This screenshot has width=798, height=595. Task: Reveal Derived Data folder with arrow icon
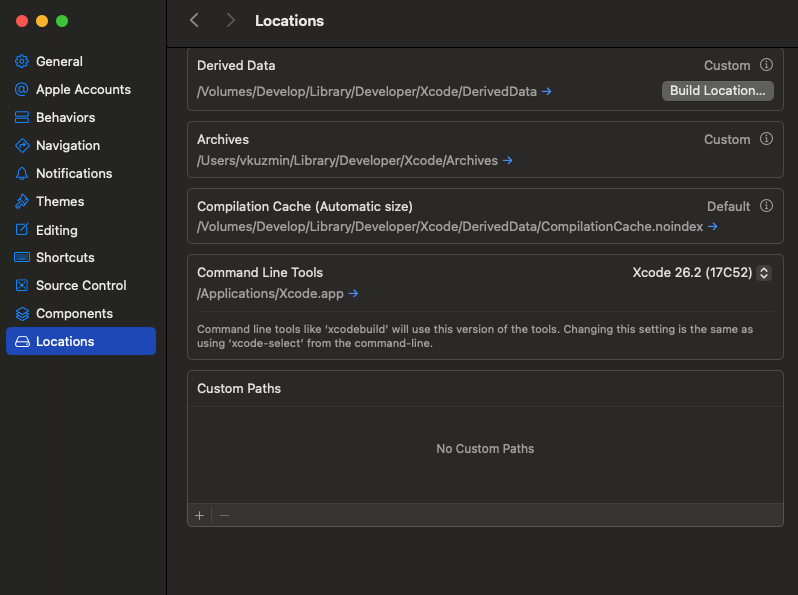coord(547,92)
